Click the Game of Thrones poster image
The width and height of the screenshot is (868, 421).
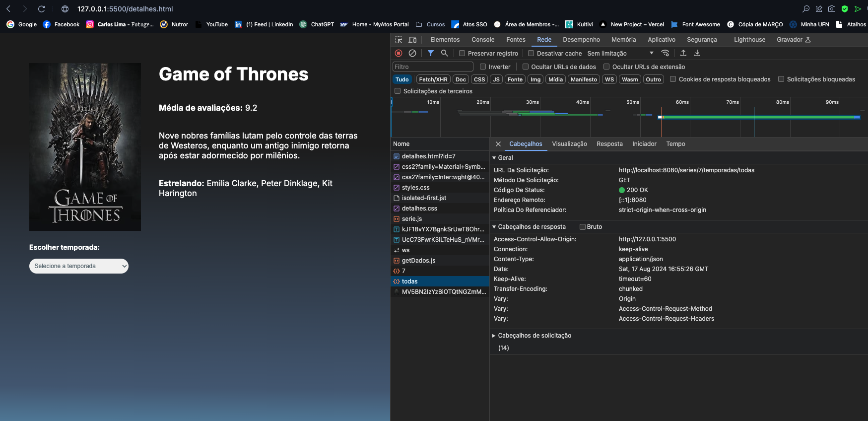point(85,147)
